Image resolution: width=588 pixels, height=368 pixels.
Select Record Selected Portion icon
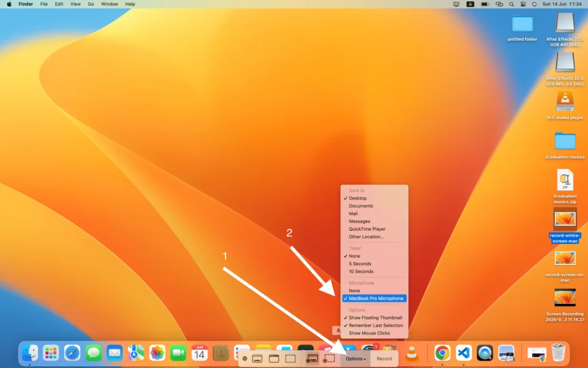(329, 359)
